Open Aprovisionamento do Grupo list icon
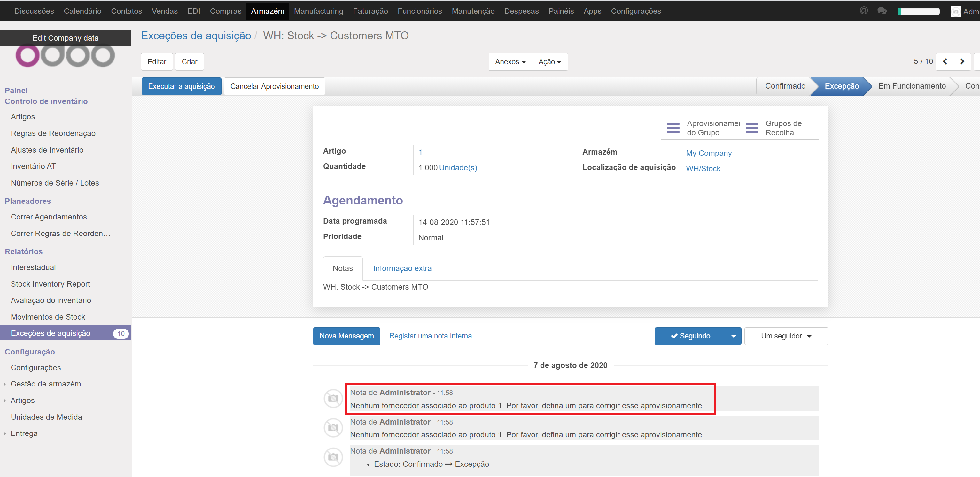The image size is (980, 477). [x=673, y=128]
